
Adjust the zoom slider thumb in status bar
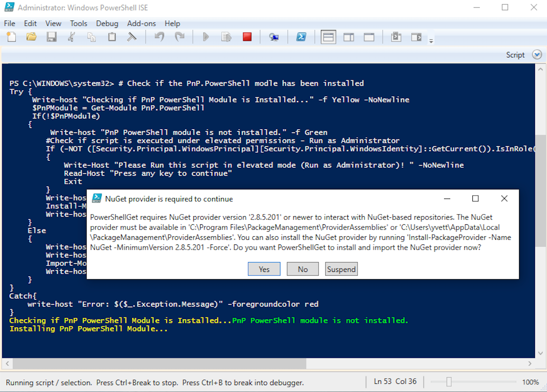click(x=449, y=382)
